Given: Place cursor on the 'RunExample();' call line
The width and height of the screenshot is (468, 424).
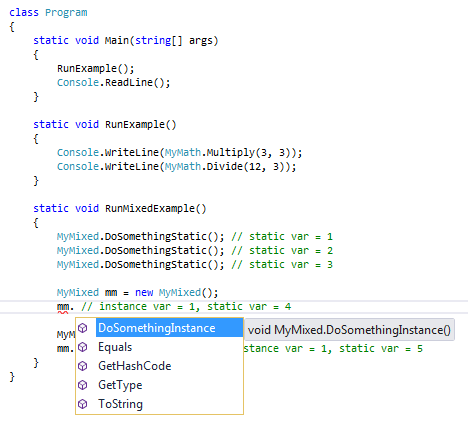Looking at the screenshot, I should tap(96, 69).
